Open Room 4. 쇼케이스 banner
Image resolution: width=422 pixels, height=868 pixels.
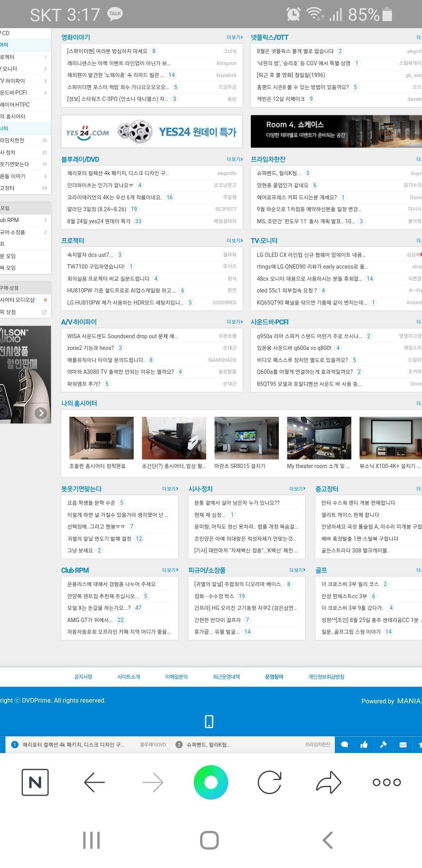coord(336,131)
